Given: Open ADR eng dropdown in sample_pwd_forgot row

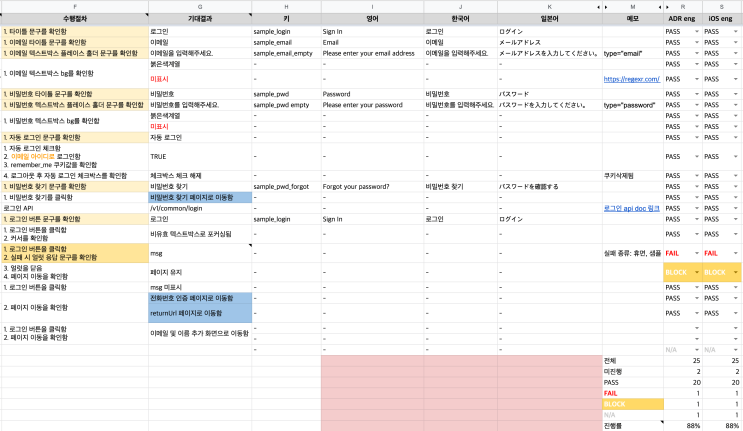Looking at the screenshot, I should pyautogui.click(x=697, y=187).
